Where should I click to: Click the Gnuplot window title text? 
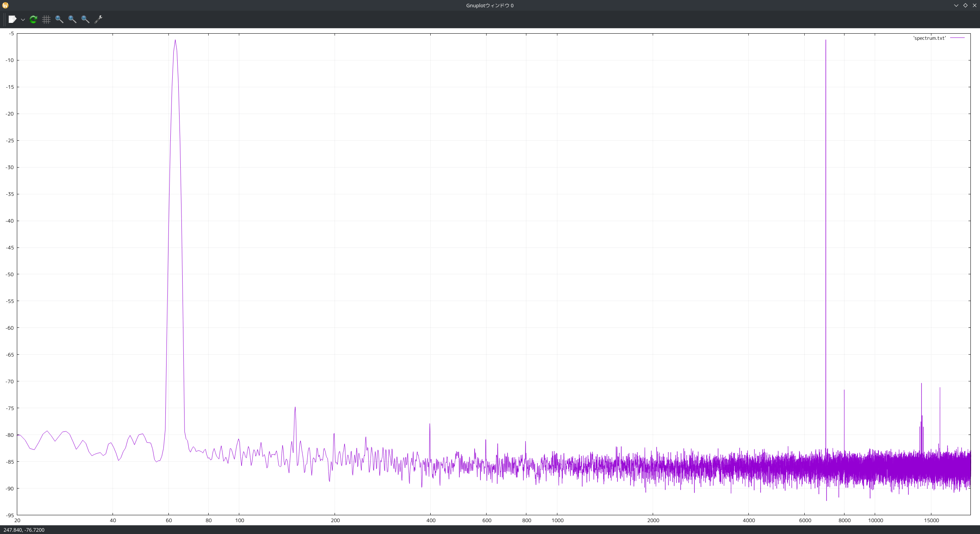point(490,5)
